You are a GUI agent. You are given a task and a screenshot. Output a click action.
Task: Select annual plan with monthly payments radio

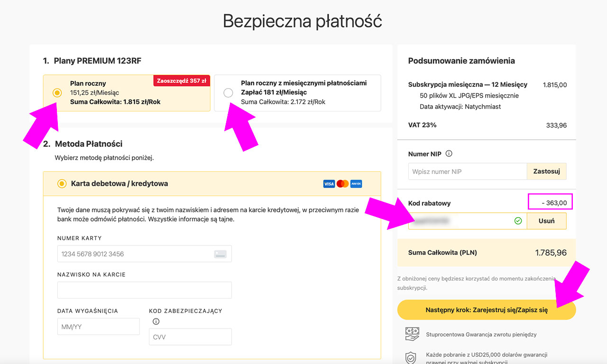[x=228, y=93]
